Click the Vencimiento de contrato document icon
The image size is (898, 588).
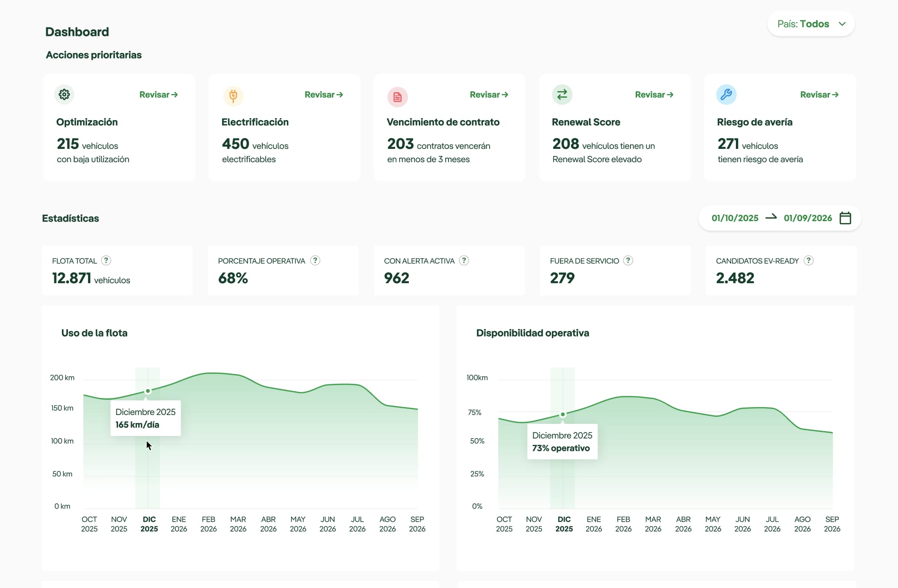pos(397,97)
